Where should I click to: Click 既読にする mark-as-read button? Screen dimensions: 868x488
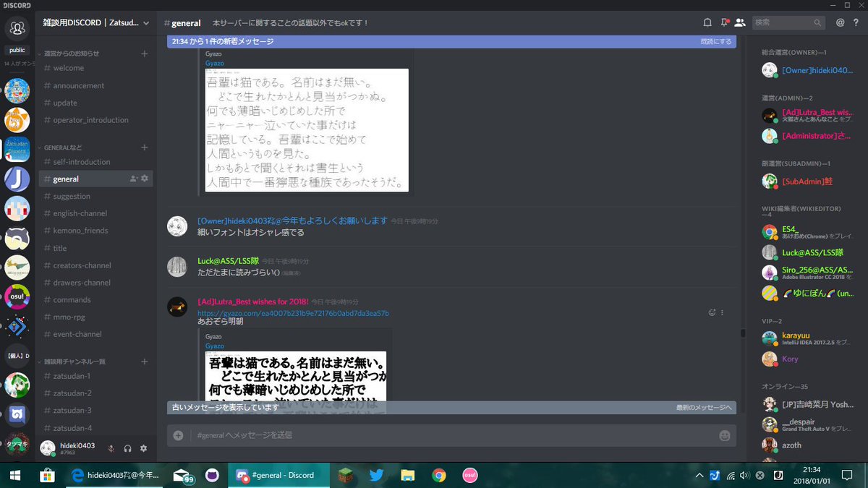[x=716, y=41]
